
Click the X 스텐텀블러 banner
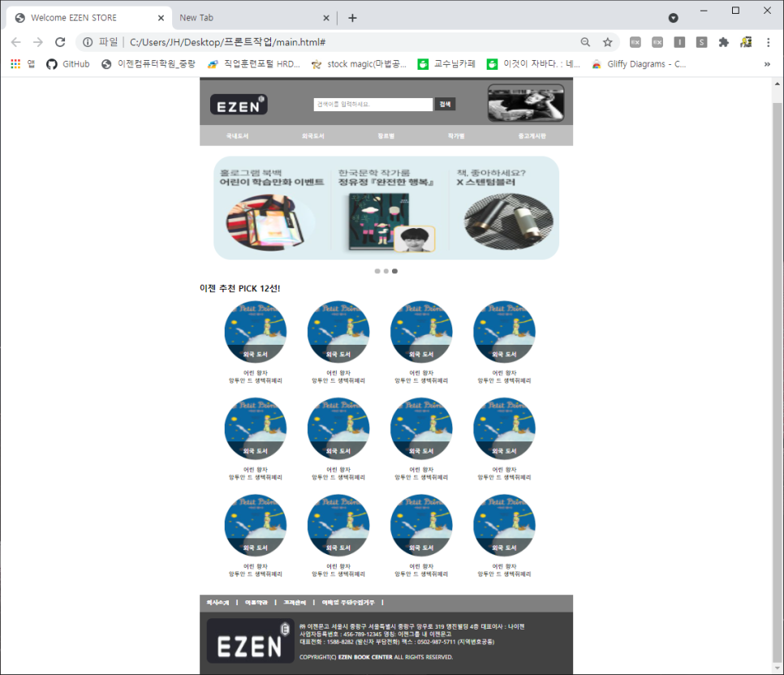(x=504, y=208)
